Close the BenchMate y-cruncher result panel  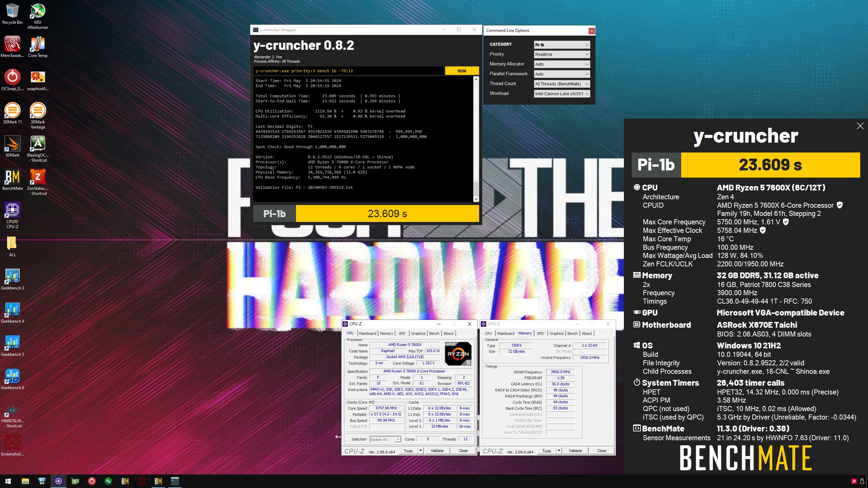click(x=860, y=126)
